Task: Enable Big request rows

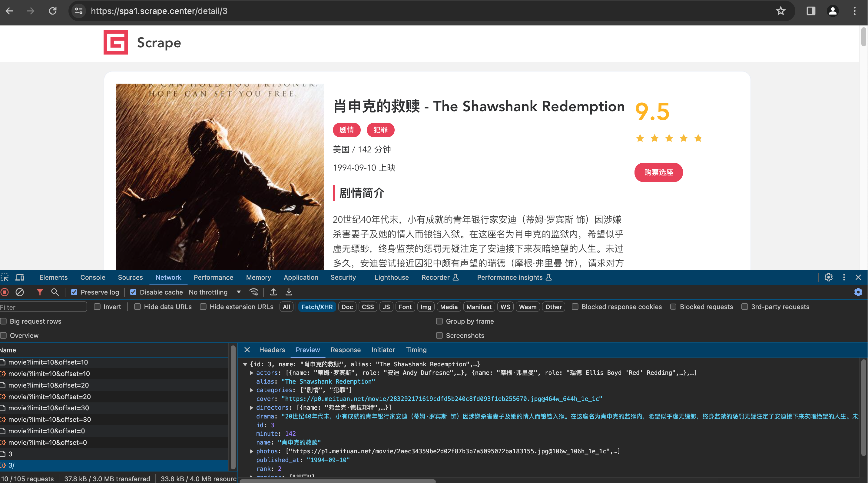Action: click(3, 321)
